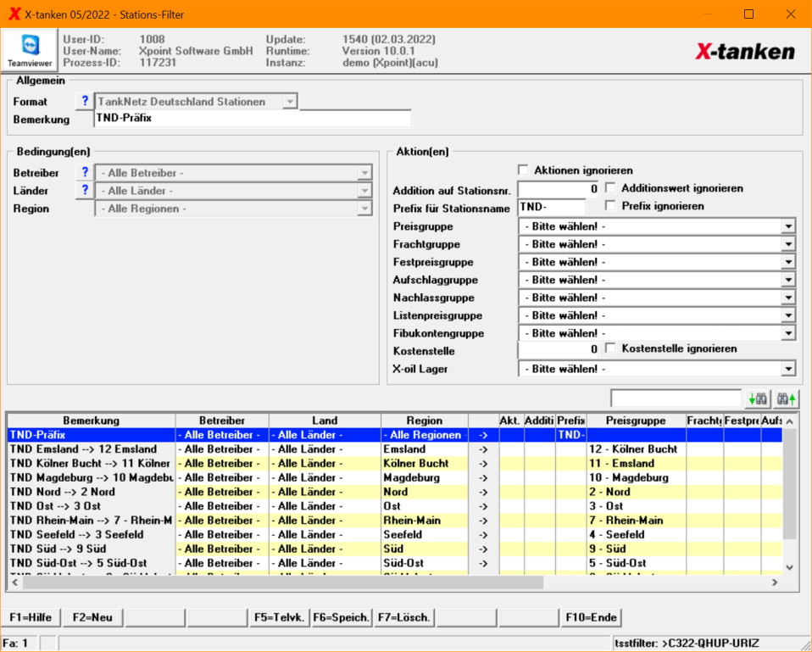
Task: Open the Listenpreisgruppe dropdown
Action: 788,315
